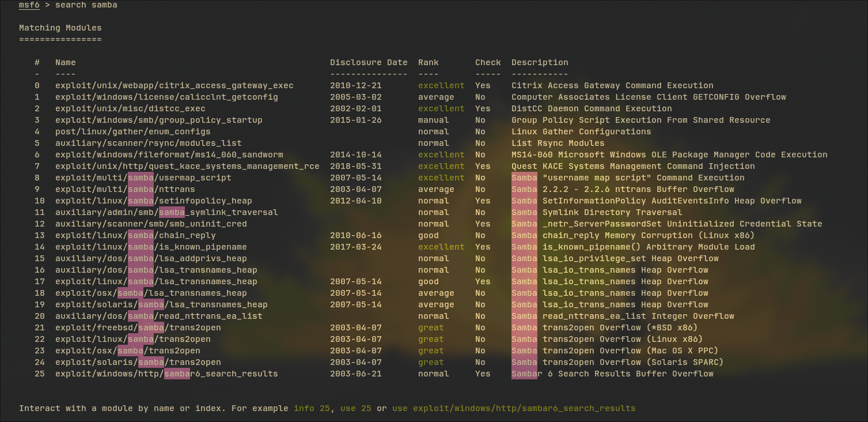Click description 'Sambar 6 Search Results Buffer Overflow'

coord(612,374)
